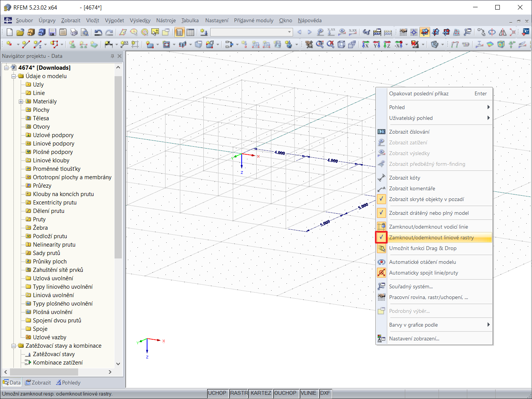Open the Výsledky menu
Image resolution: width=532 pixels, height=399 pixels.
tap(140, 21)
